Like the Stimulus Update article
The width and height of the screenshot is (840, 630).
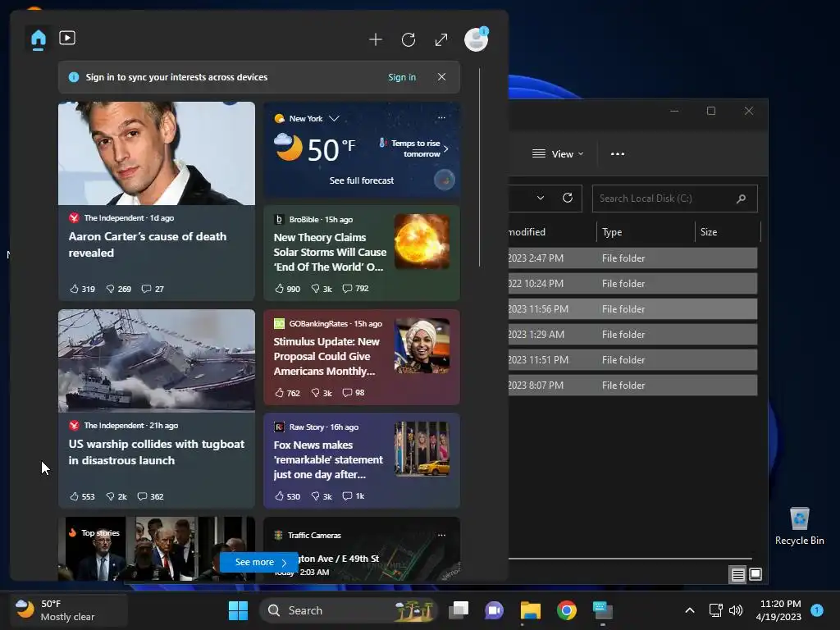[x=287, y=393]
